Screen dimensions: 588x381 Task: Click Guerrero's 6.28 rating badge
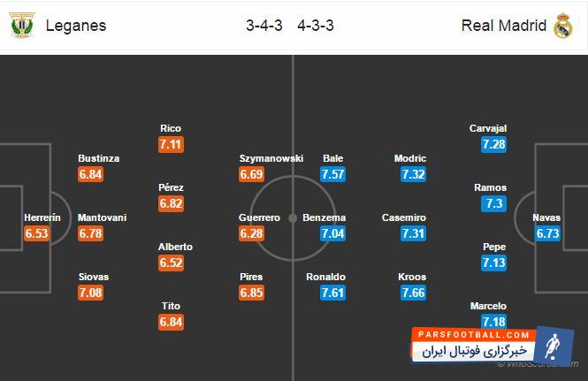[252, 233]
